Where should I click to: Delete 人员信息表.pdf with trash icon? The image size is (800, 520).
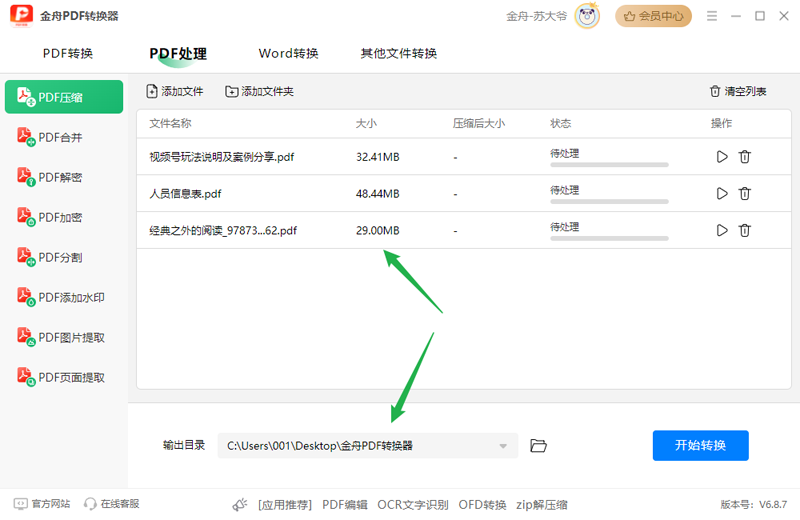pos(744,193)
